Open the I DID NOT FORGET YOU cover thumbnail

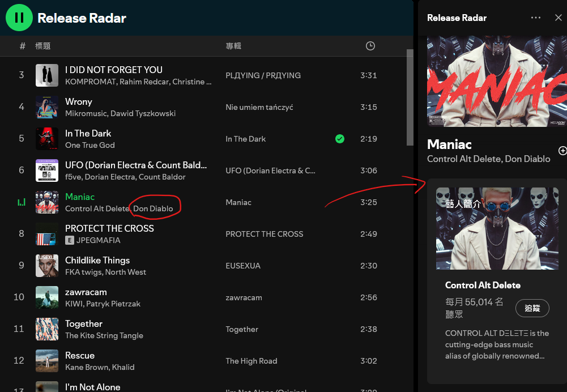pyautogui.click(x=47, y=75)
